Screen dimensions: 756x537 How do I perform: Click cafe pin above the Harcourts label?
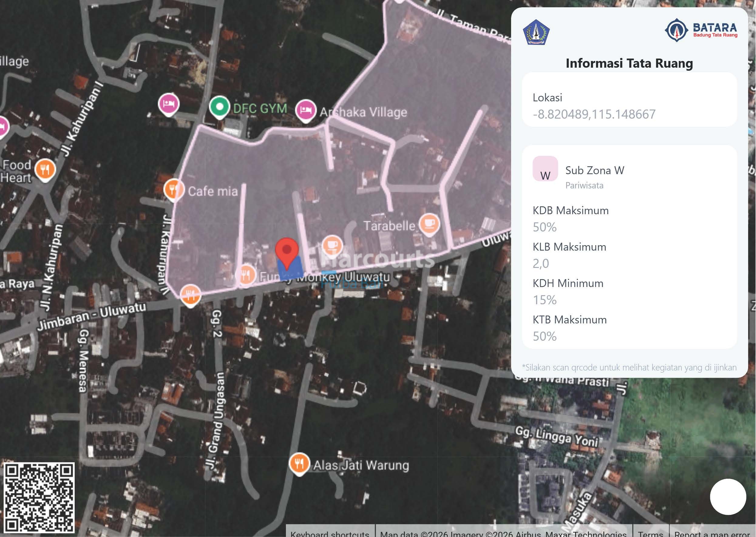(332, 245)
